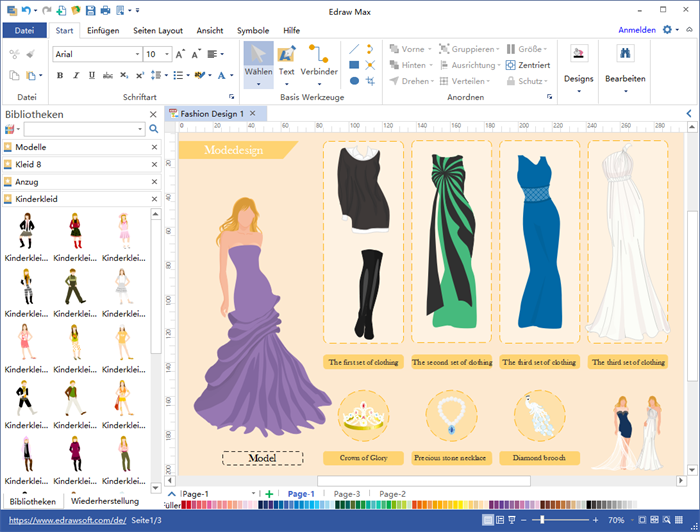Click the Anmelden sign-in link

pos(637,30)
